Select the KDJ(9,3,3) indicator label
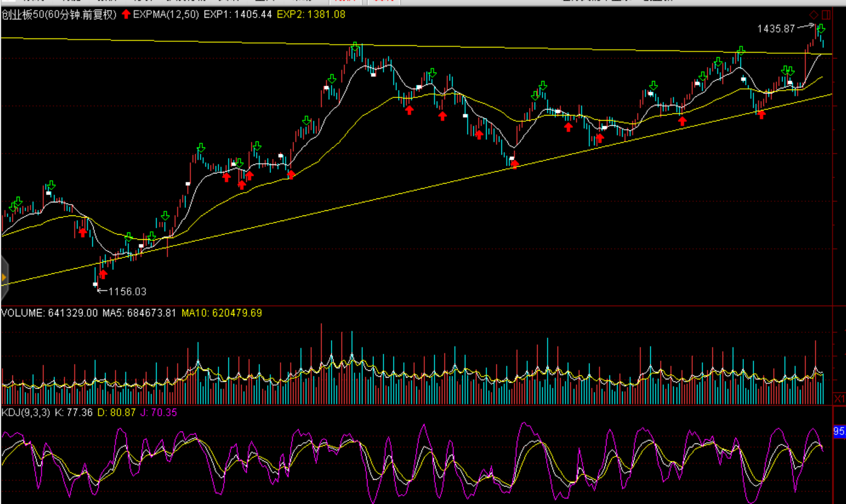This screenshot has height=504, width=846. click(26, 413)
